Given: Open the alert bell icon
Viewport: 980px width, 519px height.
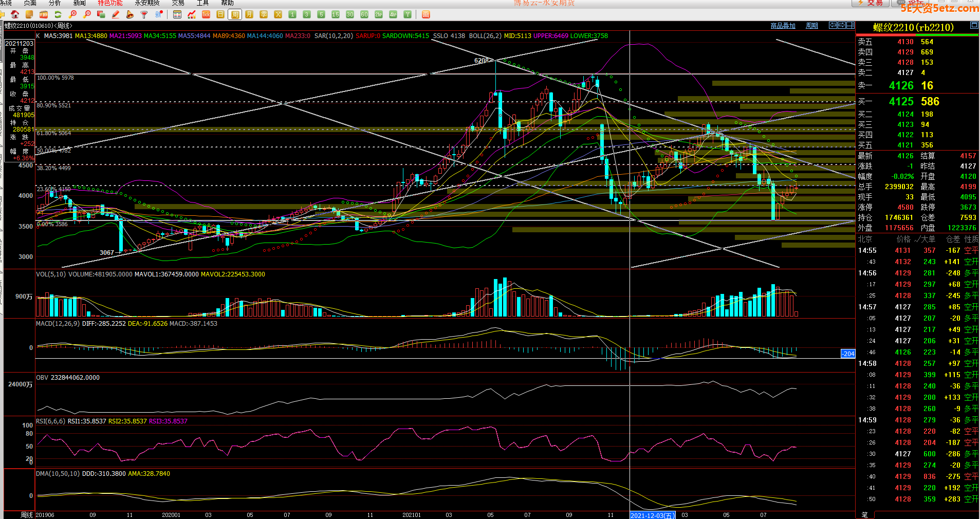Looking at the screenshot, I should (130, 14).
